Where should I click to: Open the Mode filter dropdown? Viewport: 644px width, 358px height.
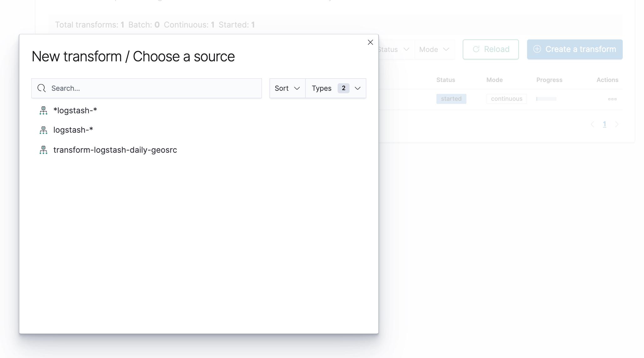point(434,49)
